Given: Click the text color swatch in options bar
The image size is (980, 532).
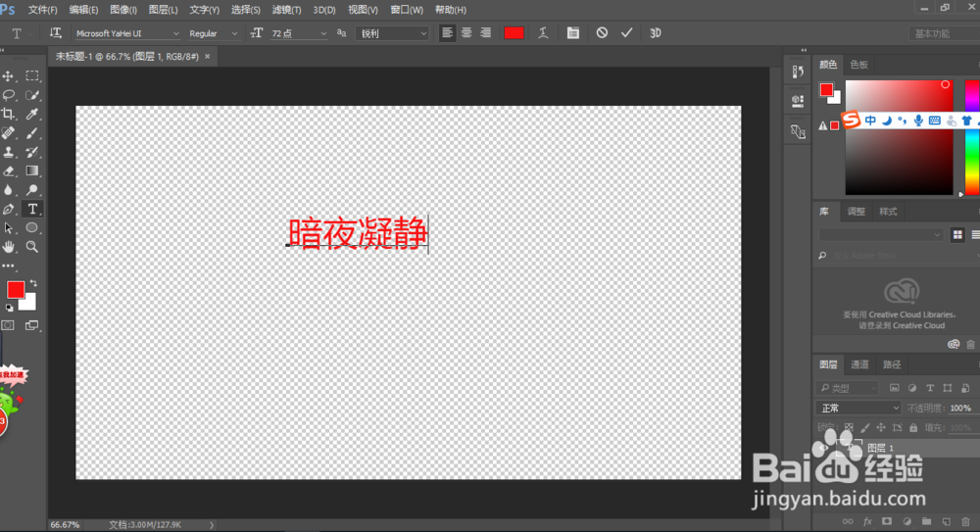Looking at the screenshot, I should [514, 33].
